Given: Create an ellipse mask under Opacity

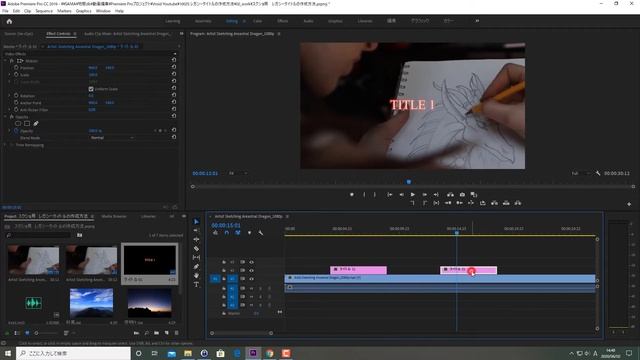Looking at the screenshot, I should 18,123.
